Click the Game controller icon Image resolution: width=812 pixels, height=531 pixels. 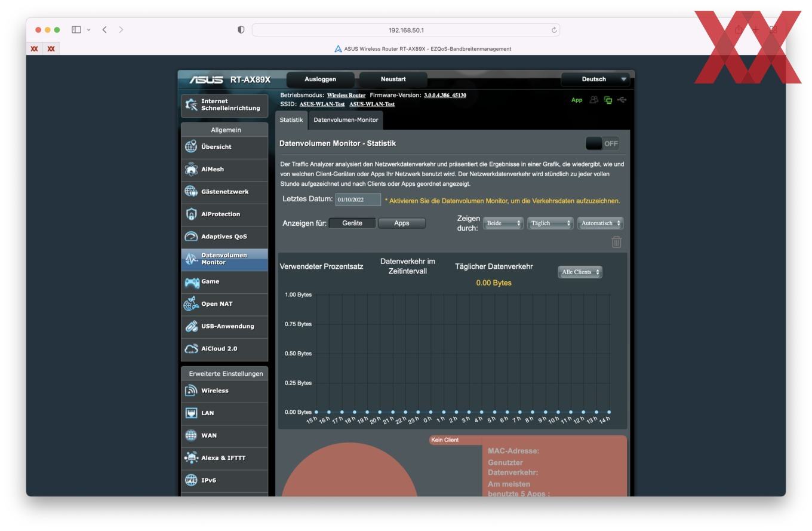pyautogui.click(x=192, y=281)
